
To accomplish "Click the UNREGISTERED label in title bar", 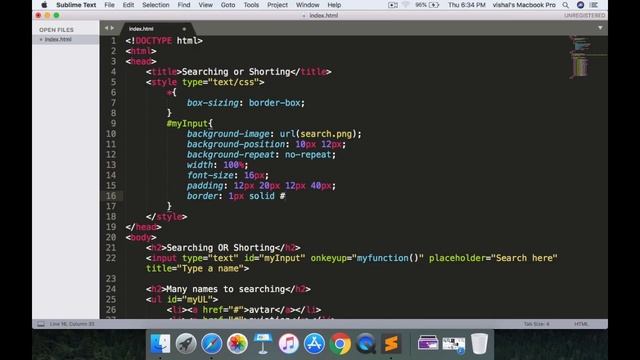I will [584, 16].
